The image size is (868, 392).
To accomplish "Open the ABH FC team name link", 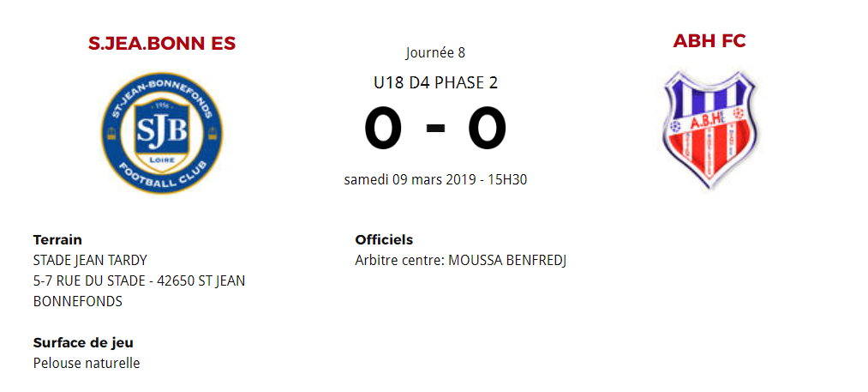I will coord(709,41).
